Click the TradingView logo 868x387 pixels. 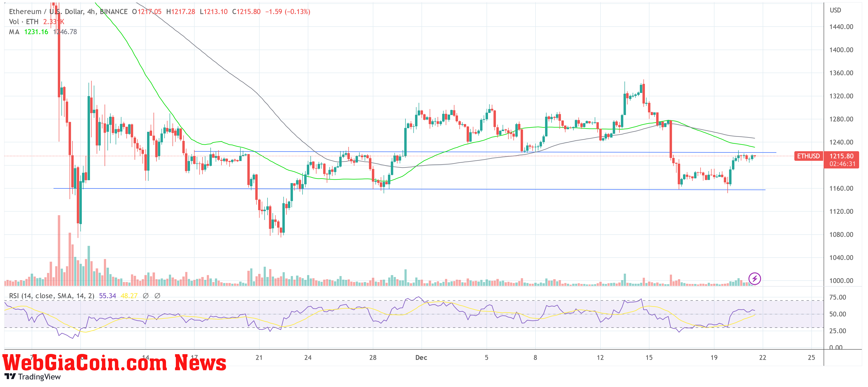(33, 376)
